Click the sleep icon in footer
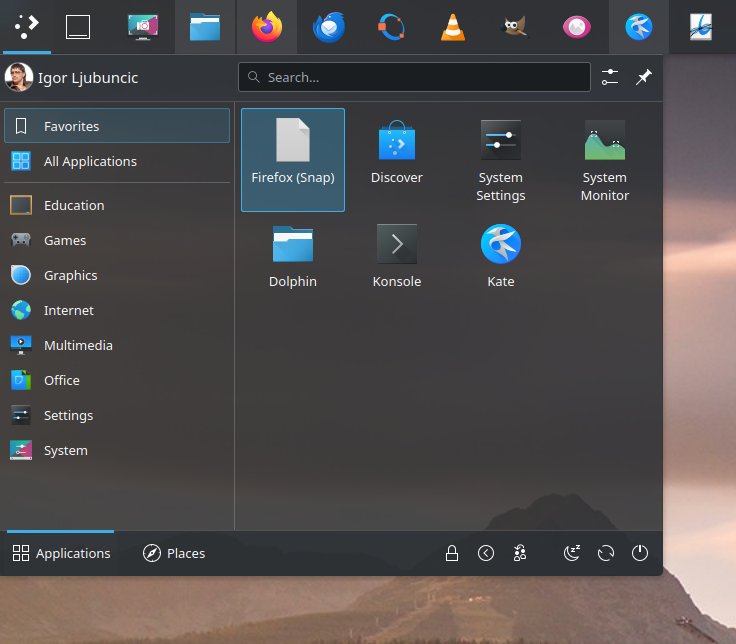Viewport: 736px width, 644px height. tap(572, 553)
